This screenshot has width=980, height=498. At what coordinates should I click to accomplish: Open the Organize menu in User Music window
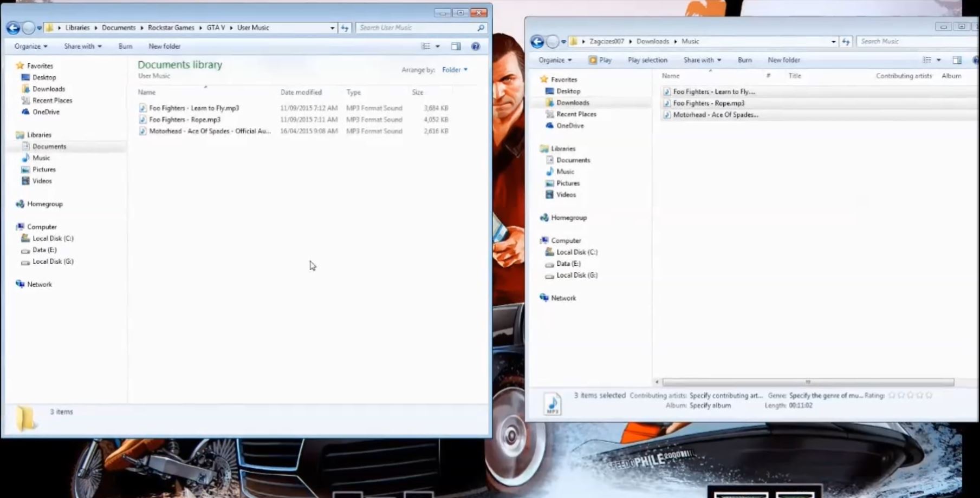point(31,47)
